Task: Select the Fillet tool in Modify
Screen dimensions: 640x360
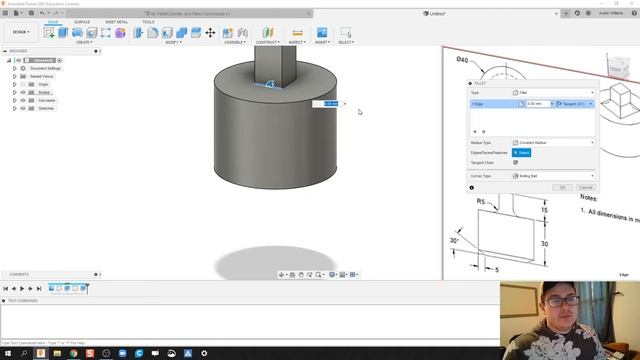Action: click(x=153, y=33)
